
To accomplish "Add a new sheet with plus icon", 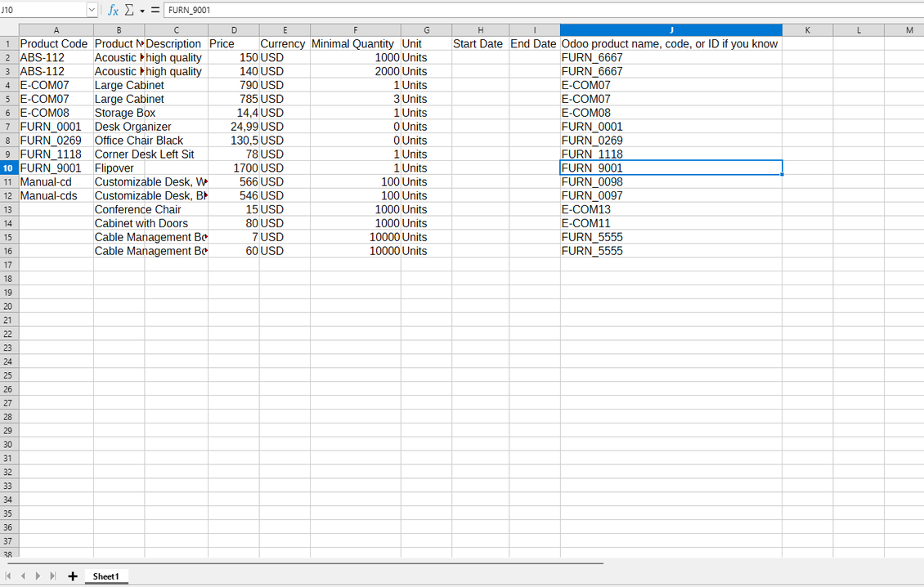I will click(x=73, y=576).
